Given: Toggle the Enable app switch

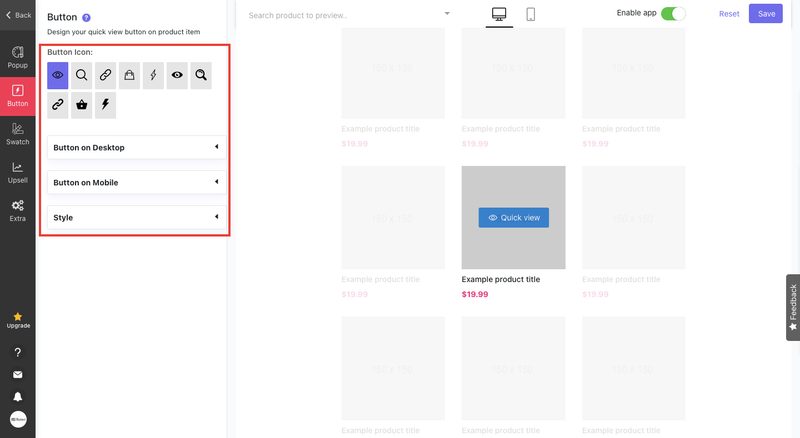Looking at the screenshot, I should pos(672,14).
